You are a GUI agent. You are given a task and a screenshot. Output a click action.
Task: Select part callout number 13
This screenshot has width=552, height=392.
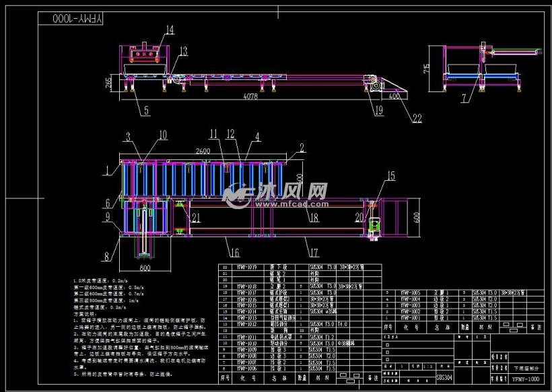pyautogui.click(x=182, y=51)
